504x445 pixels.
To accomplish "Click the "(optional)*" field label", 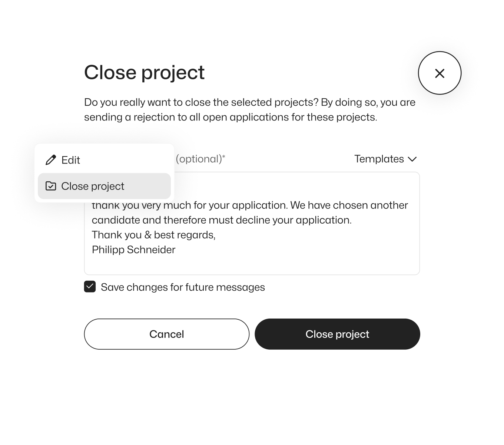I will [200, 159].
